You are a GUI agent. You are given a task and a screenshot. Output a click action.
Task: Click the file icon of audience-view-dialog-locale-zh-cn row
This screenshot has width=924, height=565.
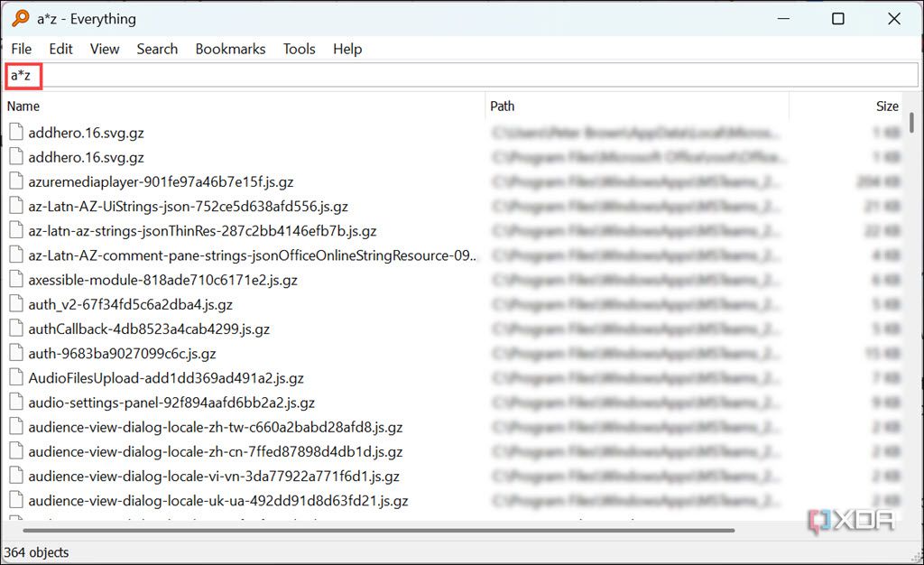point(16,451)
